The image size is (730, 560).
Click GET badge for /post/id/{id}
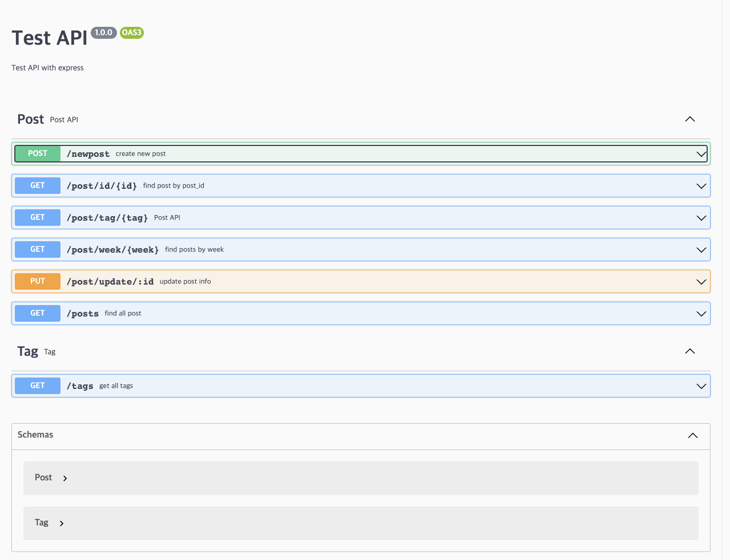pos(38,185)
